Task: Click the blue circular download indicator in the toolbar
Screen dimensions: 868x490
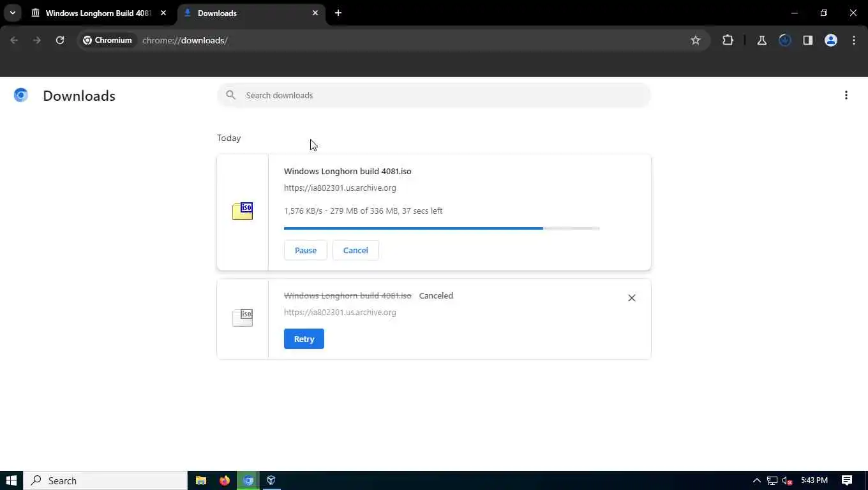Action: pyautogui.click(x=785, y=40)
